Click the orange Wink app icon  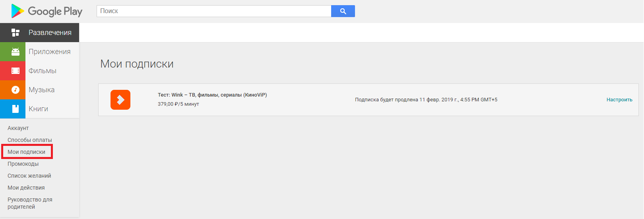[120, 100]
